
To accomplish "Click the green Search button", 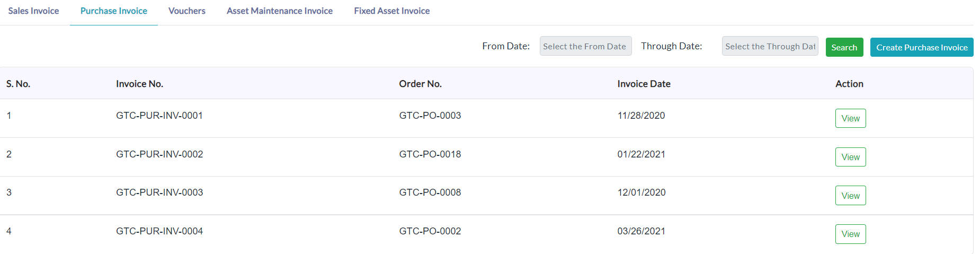I will (844, 47).
